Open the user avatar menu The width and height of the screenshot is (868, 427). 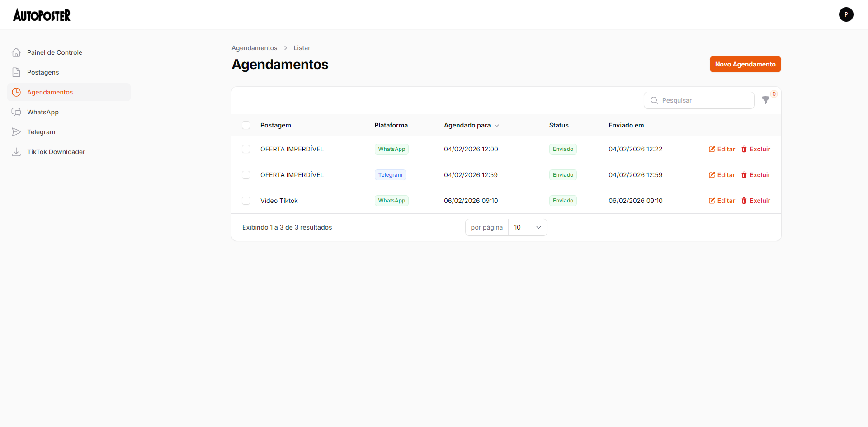(846, 14)
